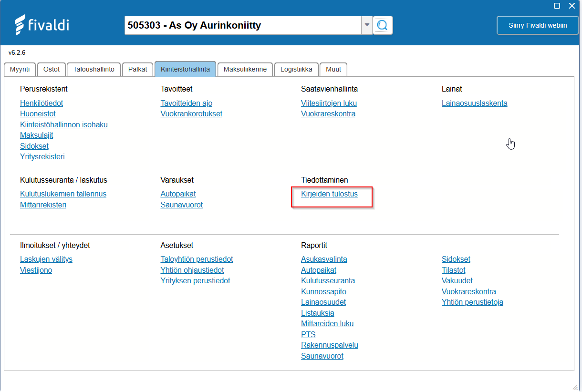Click the magnifier search icon
582x392 pixels.
(382, 25)
